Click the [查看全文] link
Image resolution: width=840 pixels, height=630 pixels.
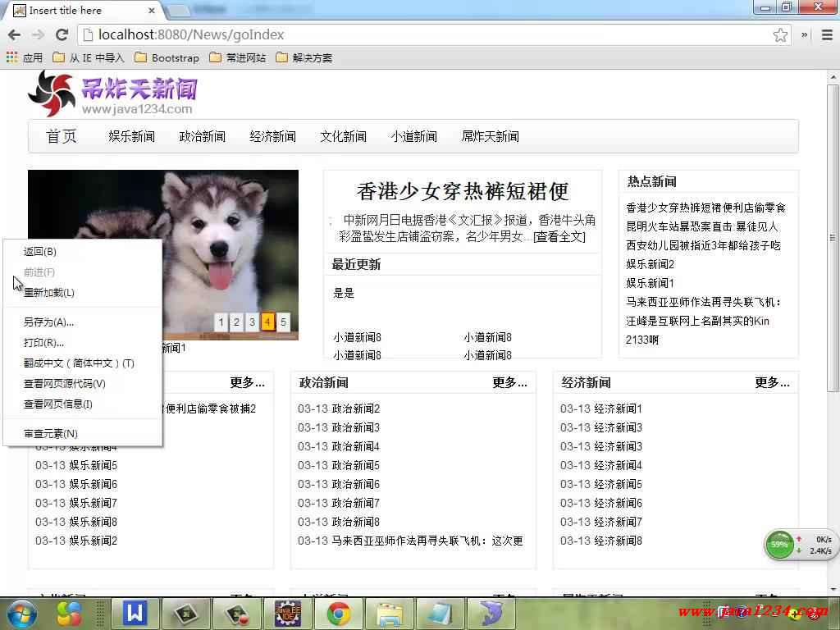559,237
